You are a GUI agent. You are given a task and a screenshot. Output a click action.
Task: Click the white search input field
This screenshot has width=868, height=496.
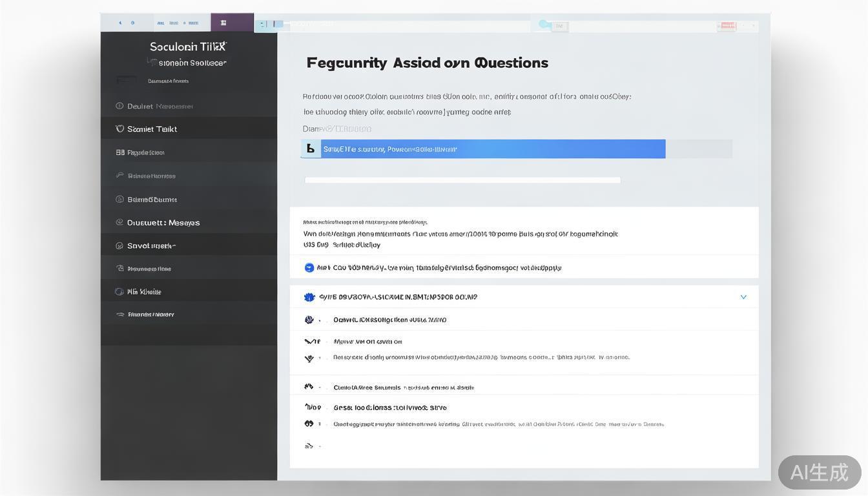(x=462, y=180)
